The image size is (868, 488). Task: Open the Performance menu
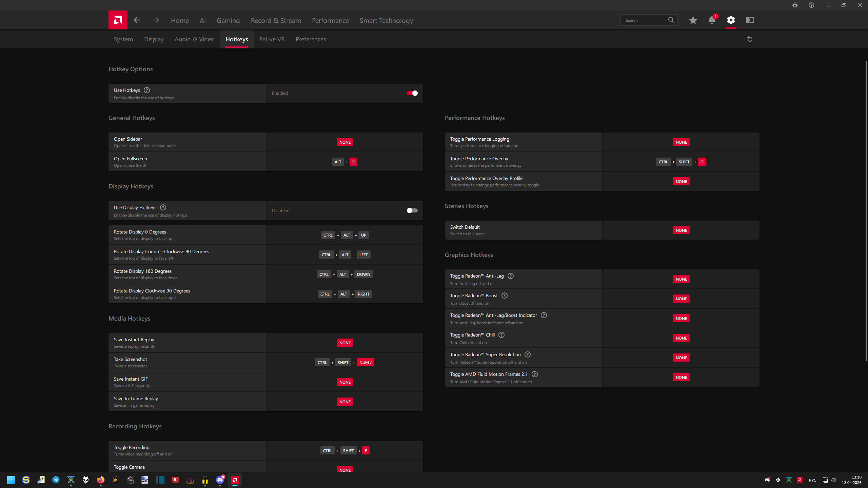coord(330,21)
